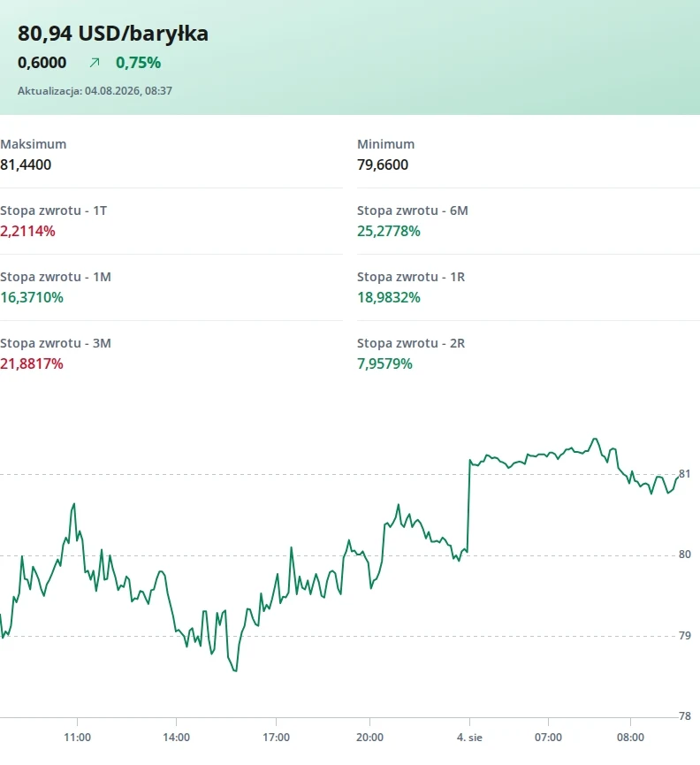700x765 pixels.
Task: Click the 7,9579% two-year return value
Action: (x=384, y=364)
